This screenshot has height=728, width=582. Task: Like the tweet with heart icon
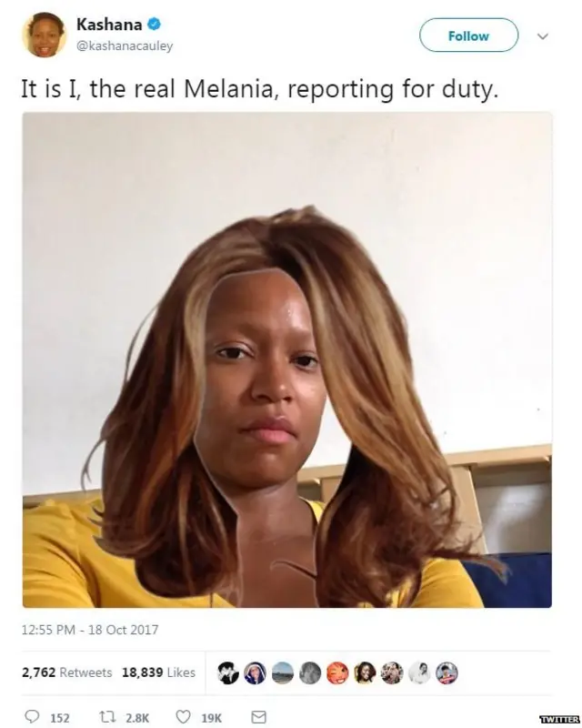click(184, 717)
